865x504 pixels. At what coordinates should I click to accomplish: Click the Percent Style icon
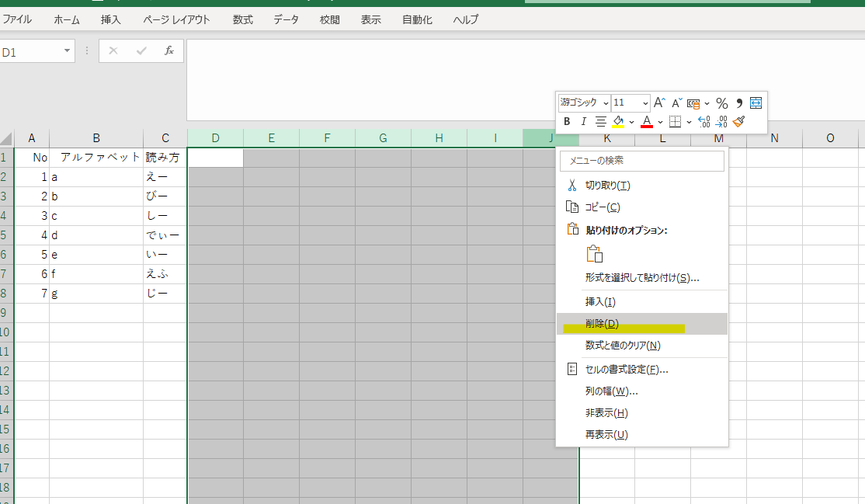721,102
